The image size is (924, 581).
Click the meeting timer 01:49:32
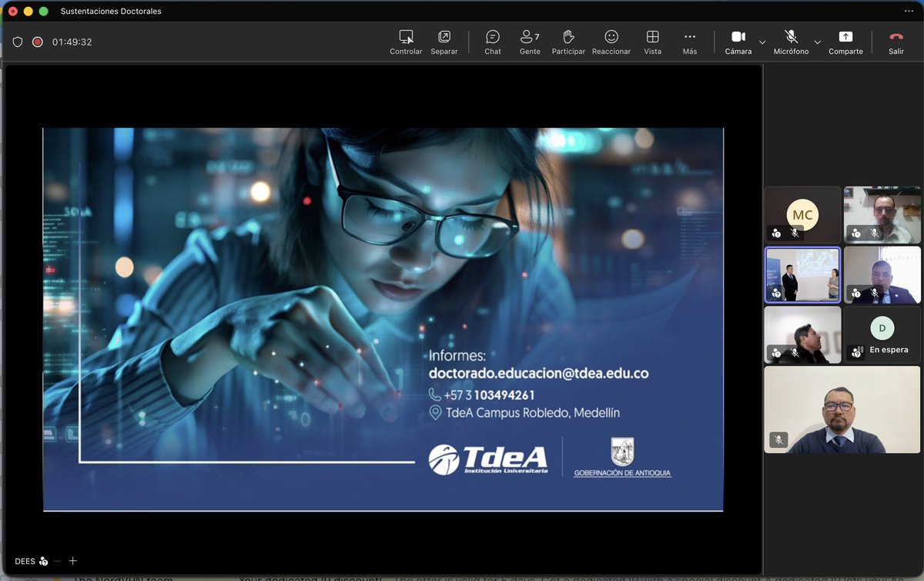click(72, 42)
